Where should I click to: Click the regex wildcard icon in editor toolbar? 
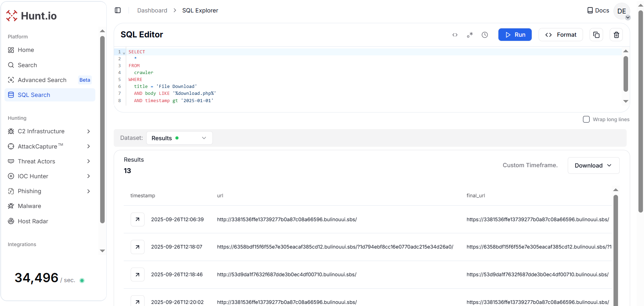click(x=470, y=35)
